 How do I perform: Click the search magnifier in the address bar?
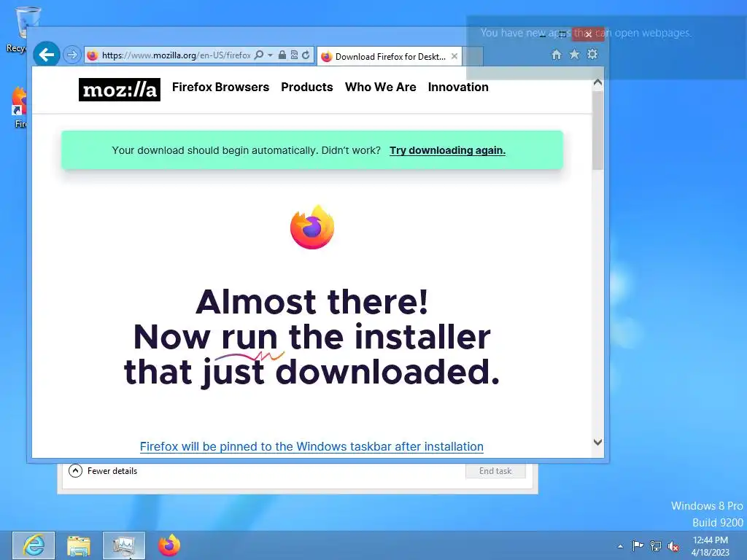coord(259,55)
